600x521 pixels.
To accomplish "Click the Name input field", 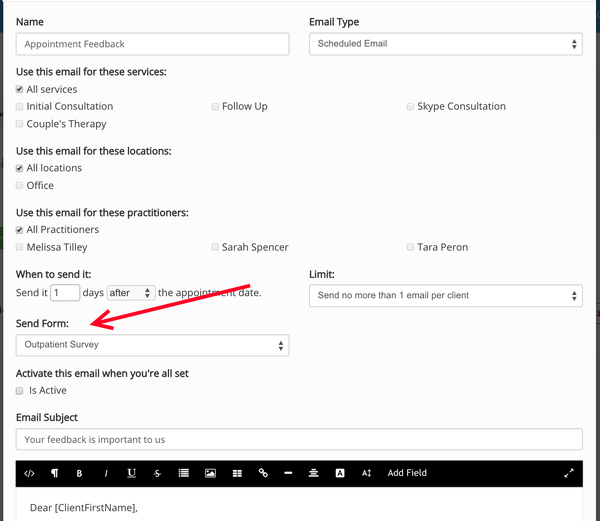I will (x=152, y=44).
